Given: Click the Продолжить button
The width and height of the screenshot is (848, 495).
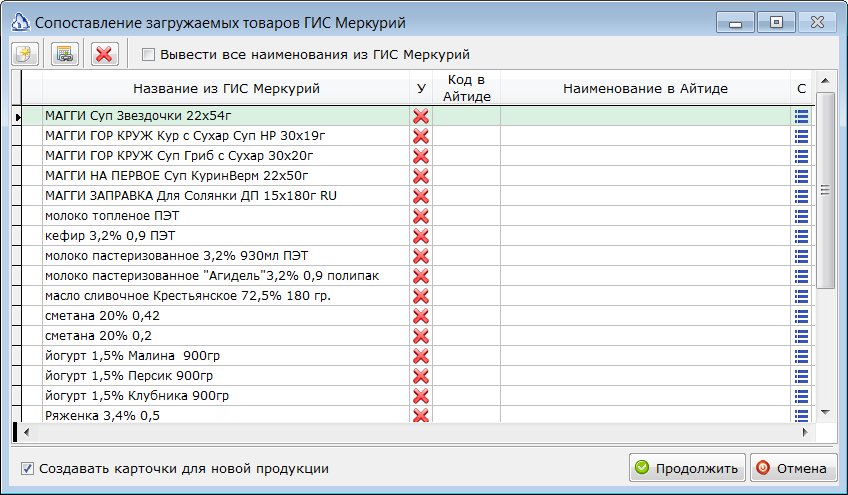Looking at the screenshot, I should coord(687,468).
